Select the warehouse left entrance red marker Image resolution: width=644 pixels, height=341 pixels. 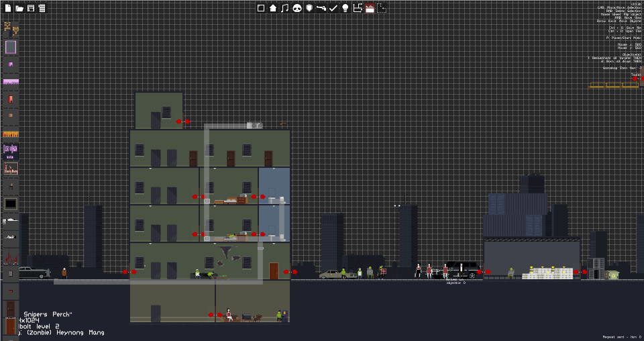(484, 272)
